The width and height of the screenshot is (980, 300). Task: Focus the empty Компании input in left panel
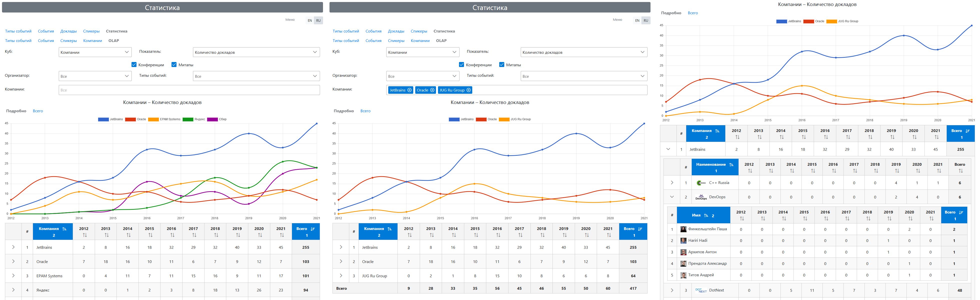pos(189,90)
